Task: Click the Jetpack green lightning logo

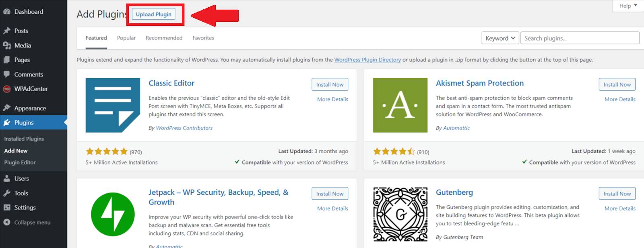Action: (113, 215)
